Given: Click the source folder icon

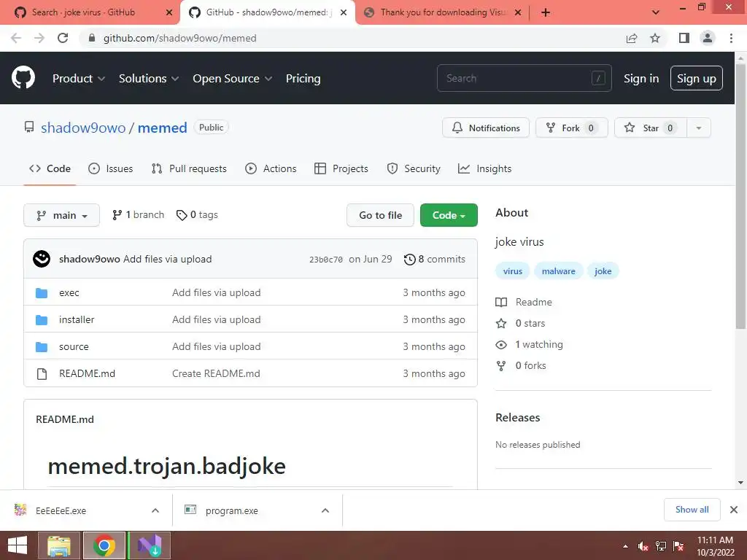Looking at the screenshot, I should click(x=42, y=346).
